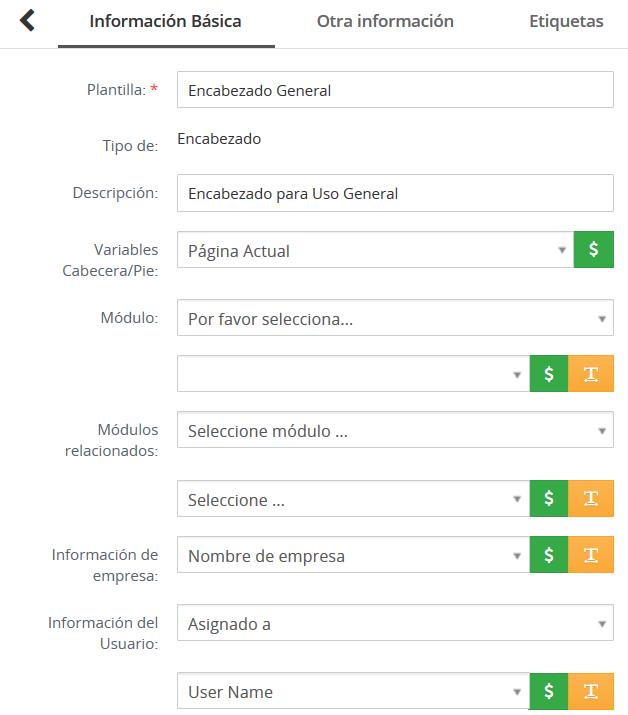Screen dimensions: 628x715
Task: Open the Etiquetas tab
Action: tap(566, 21)
